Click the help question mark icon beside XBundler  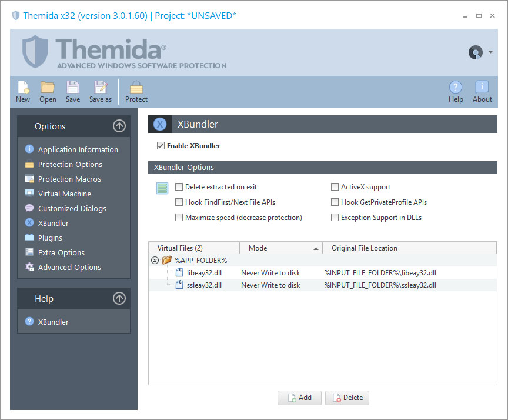29,321
